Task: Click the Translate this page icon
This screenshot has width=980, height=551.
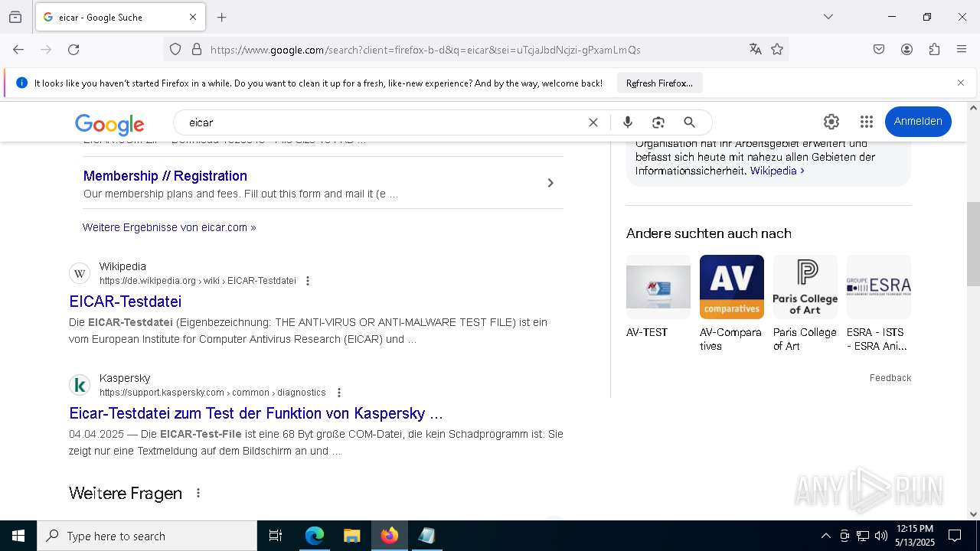Action: 756,49
